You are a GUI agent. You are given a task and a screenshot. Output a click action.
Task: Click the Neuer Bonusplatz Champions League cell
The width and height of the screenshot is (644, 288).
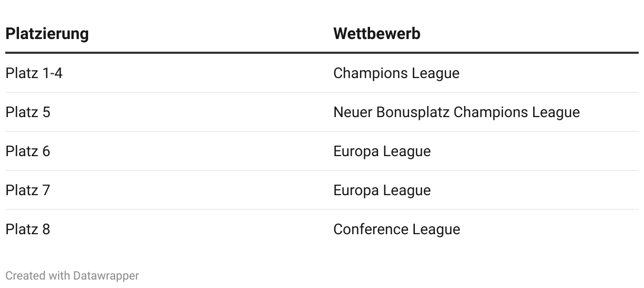[456, 112]
